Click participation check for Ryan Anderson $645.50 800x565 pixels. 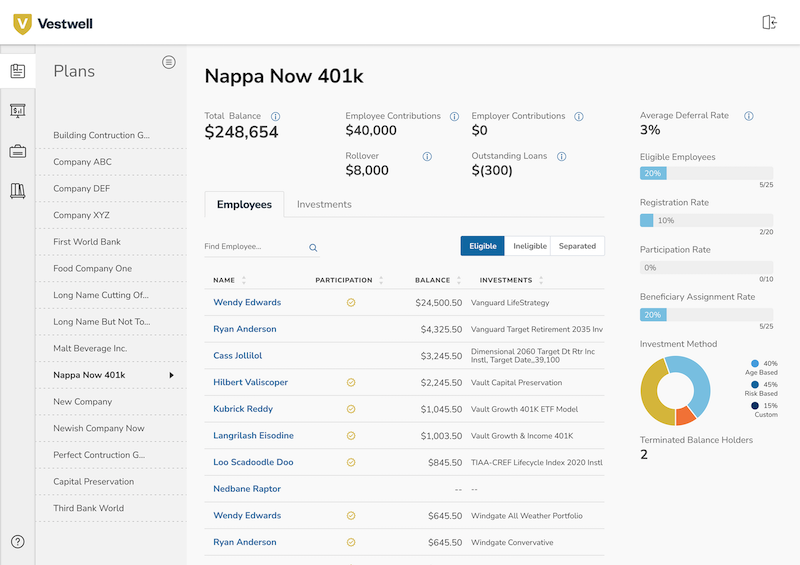351,542
